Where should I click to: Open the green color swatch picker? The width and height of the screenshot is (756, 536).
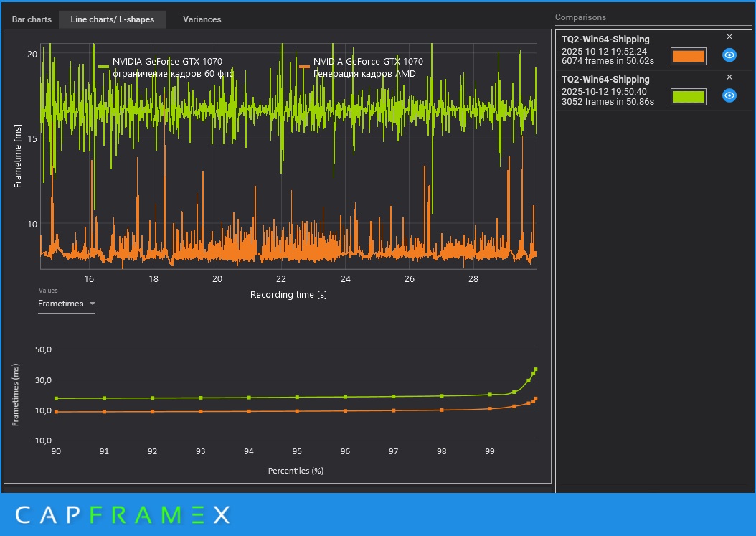(689, 96)
